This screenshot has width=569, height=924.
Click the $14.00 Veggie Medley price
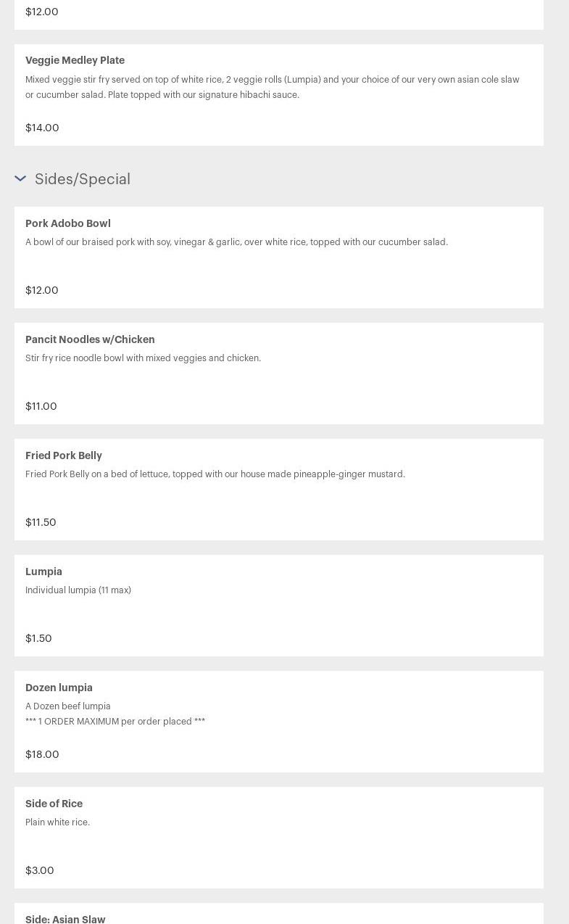42,128
